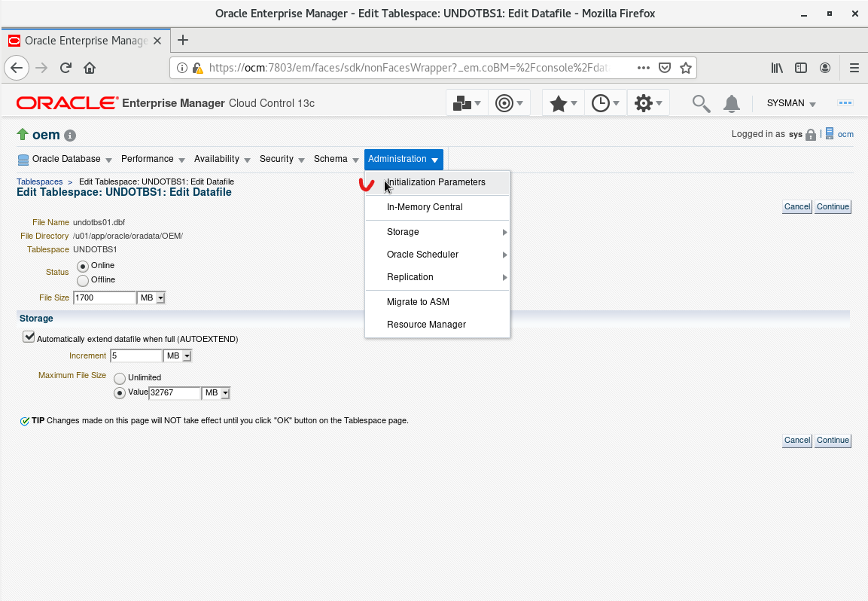This screenshot has height=601, width=868.
Task: Open the Enterprise menu icon
Action: point(467,103)
